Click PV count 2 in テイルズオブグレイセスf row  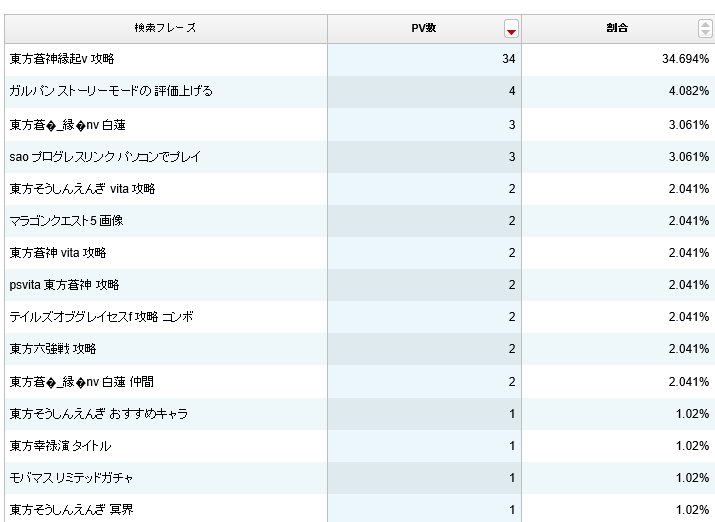[424, 317]
